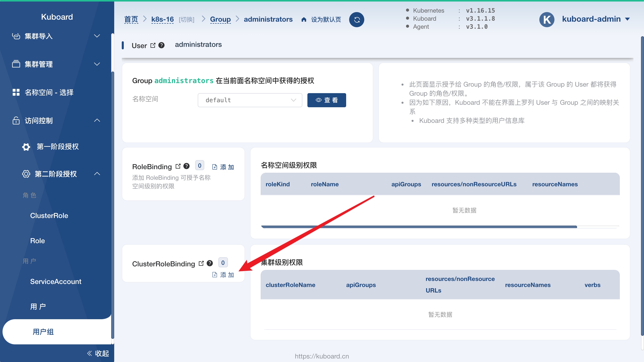
Task: Open the ServiceAccount menu item
Action: (x=56, y=281)
